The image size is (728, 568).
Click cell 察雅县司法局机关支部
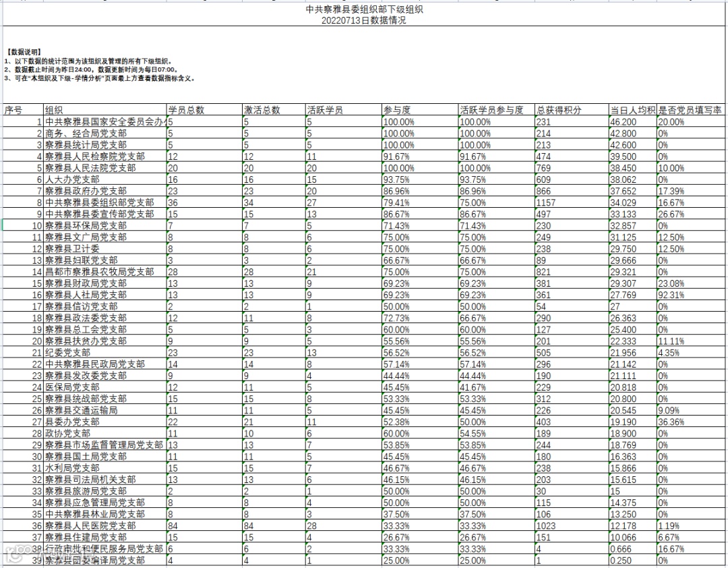click(x=105, y=480)
